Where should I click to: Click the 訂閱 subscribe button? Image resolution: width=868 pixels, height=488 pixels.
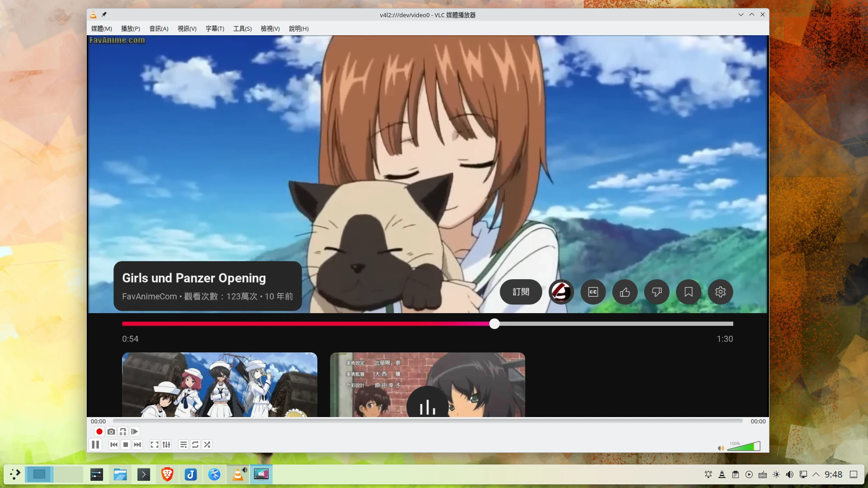tap(521, 292)
